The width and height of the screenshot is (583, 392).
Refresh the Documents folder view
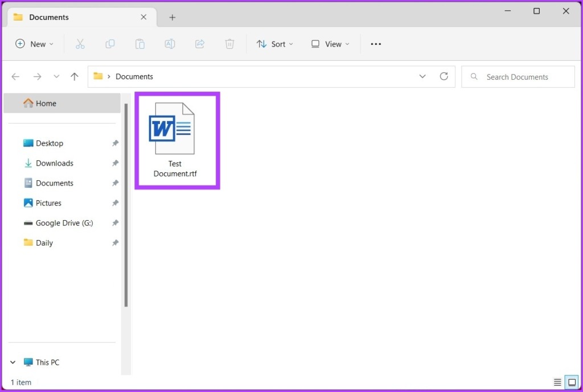click(x=444, y=76)
